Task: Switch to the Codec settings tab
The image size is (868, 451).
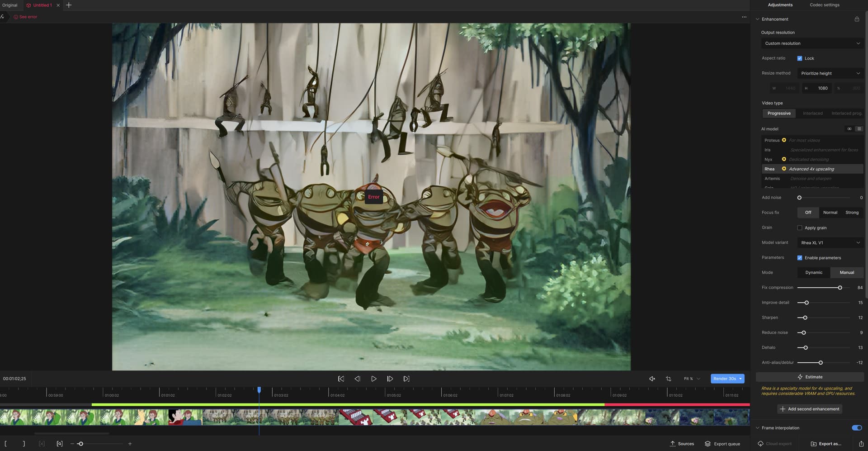Action: pyautogui.click(x=824, y=5)
